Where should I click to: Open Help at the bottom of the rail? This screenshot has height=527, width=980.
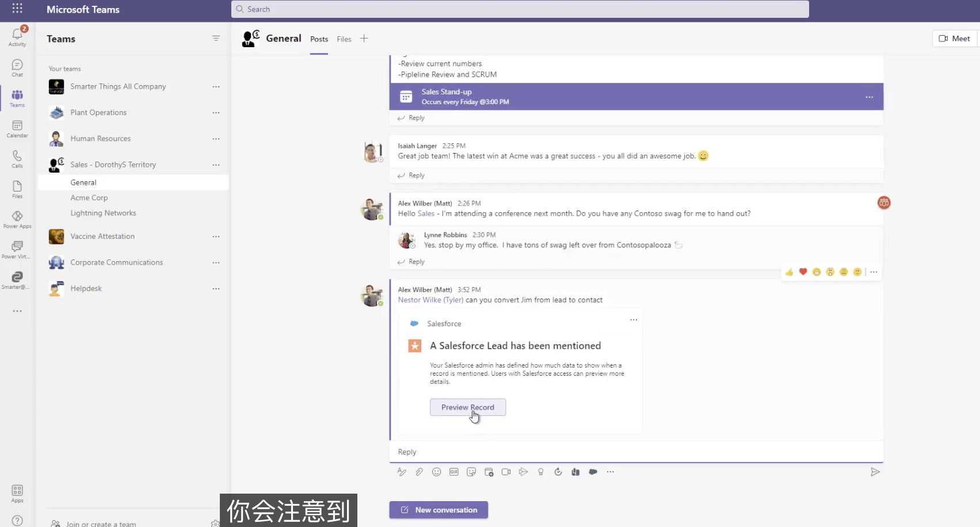click(x=17, y=521)
